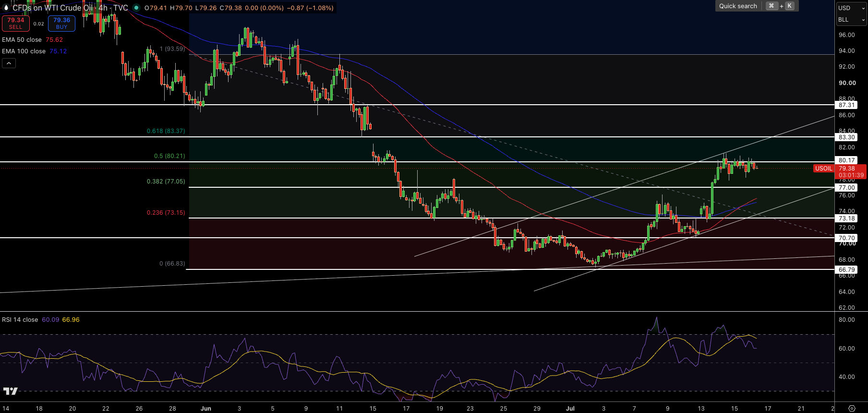Click the 90.00 price axis tick
Viewport: 868px width, 413px height.
847,83
